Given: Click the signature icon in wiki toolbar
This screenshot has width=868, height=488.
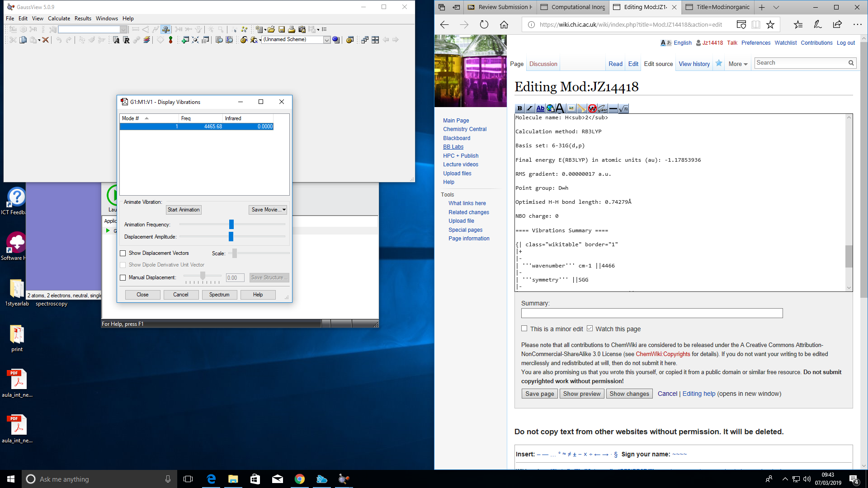Looking at the screenshot, I should [x=603, y=108].
